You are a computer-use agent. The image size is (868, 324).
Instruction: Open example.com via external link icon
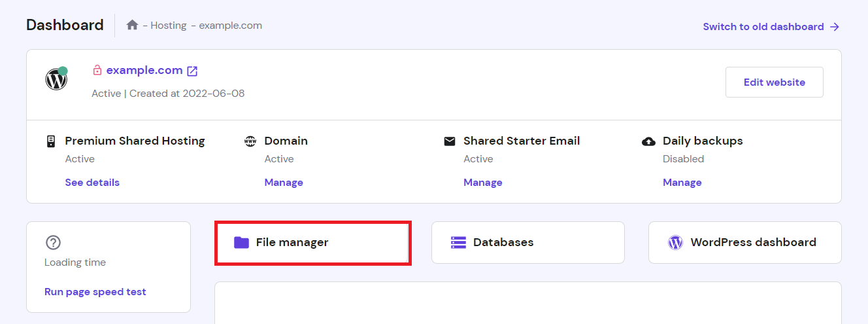click(192, 71)
